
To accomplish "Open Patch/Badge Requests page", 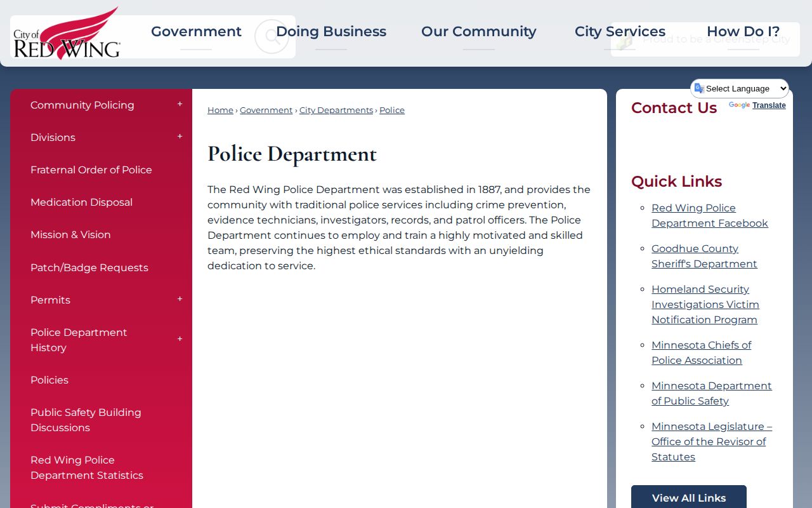I will pos(89,268).
